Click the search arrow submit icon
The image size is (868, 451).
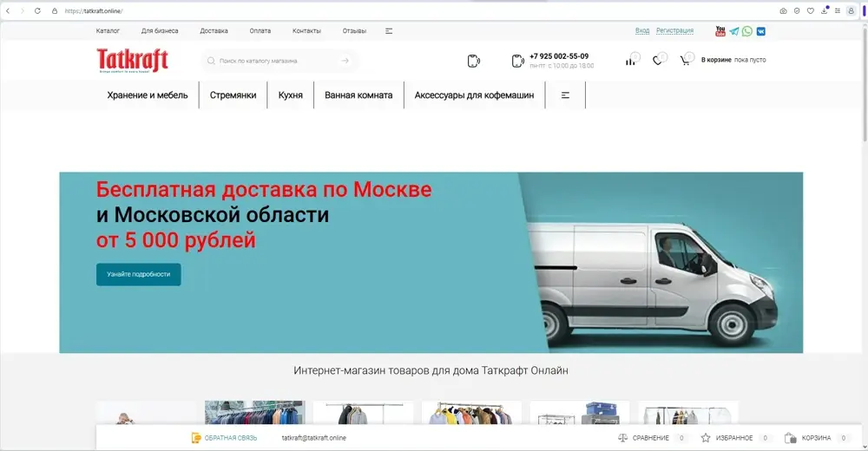click(x=345, y=61)
